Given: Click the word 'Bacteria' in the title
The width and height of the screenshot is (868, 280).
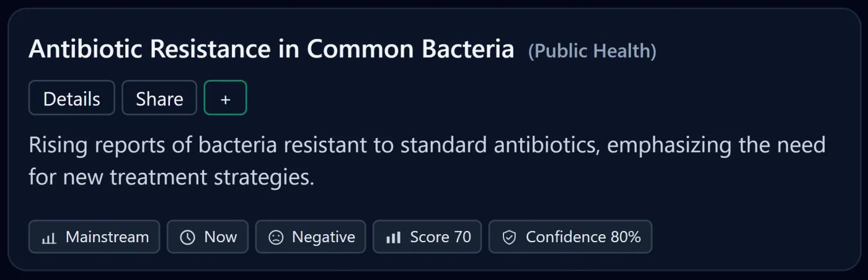Looking at the screenshot, I should point(468,49).
